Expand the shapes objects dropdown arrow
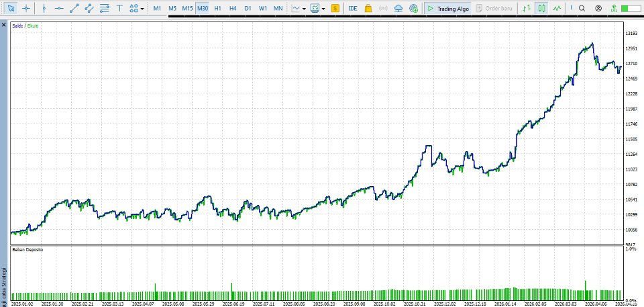The image size is (644, 307). [x=142, y=8]
